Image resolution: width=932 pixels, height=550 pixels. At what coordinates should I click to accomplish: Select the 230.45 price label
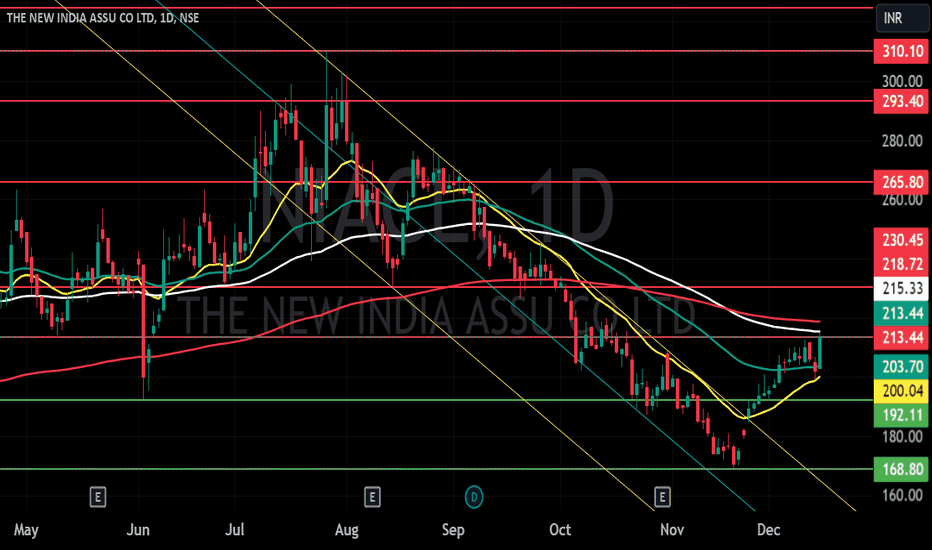901,240
